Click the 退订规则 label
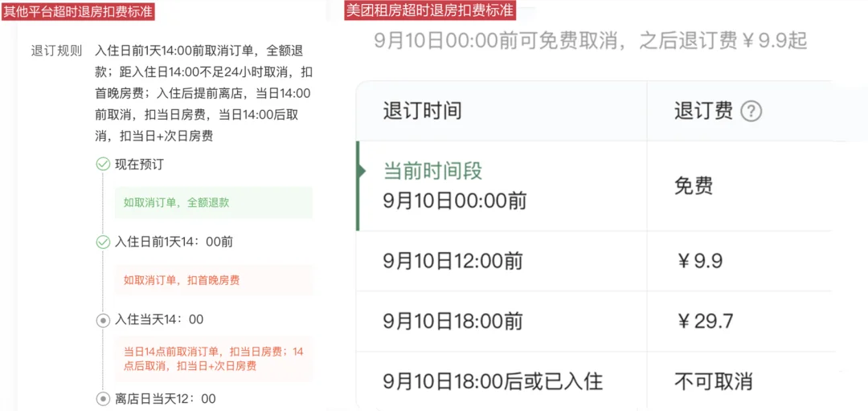Image resolution: width=868 pixels, height=411 pixels. 56,52
